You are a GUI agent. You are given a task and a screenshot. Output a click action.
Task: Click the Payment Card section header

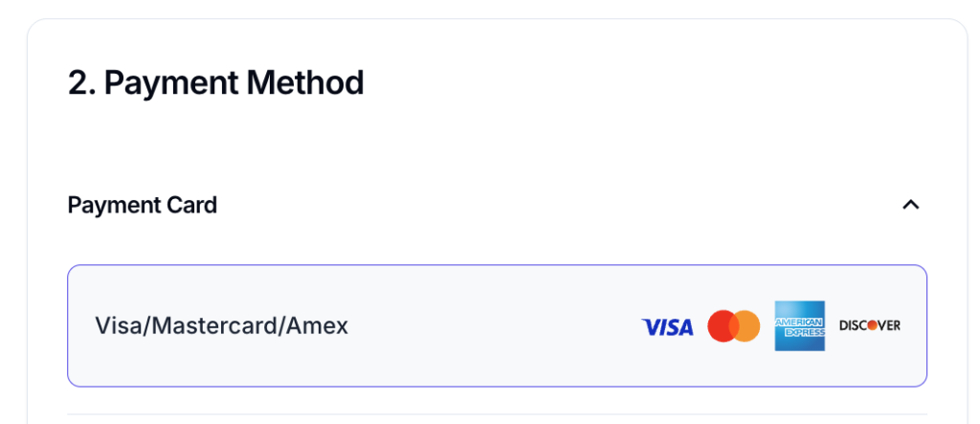click(x=143, y=205)
